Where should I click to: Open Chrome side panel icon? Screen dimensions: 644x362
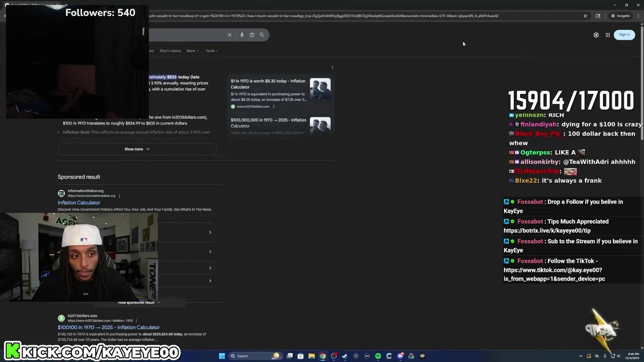pos(598,16)
